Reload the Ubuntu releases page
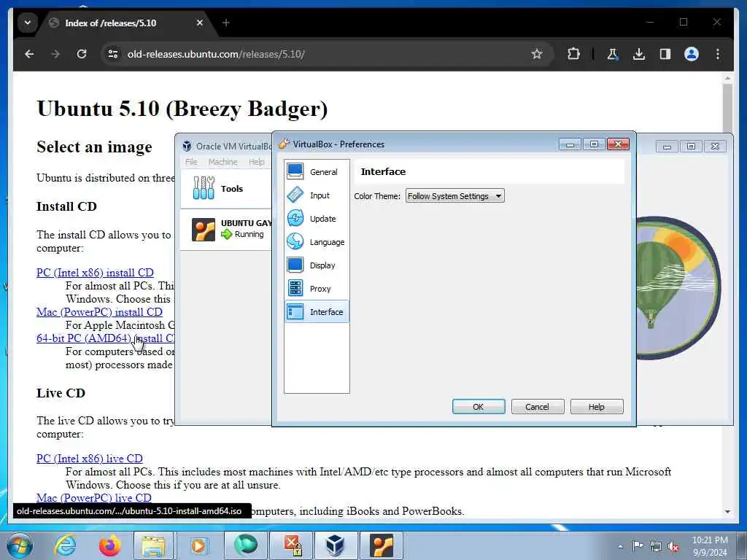 pos(82,54)
